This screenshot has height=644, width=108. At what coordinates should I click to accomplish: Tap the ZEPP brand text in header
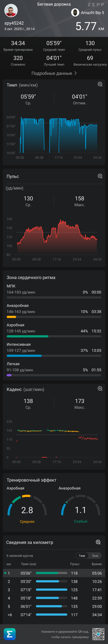coord(96,5)
